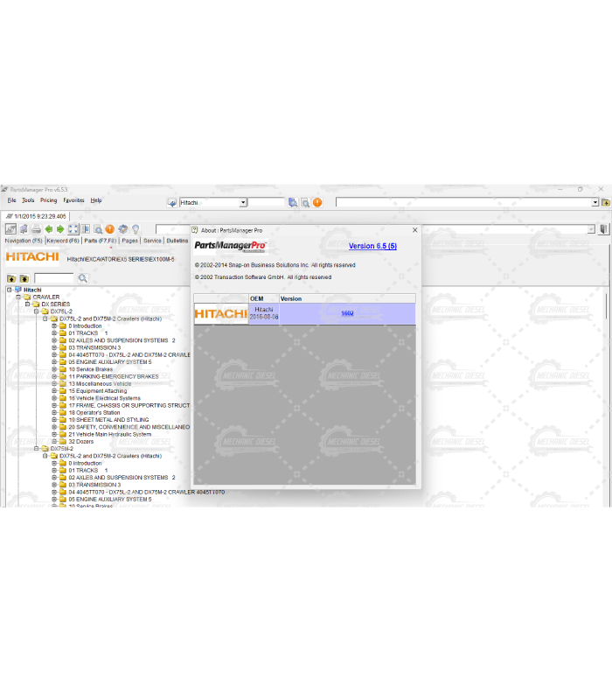Image resolution: width=612 pixels, height=700 pixels.
Task: Open the Pricing menu
Action: (48, 200)
